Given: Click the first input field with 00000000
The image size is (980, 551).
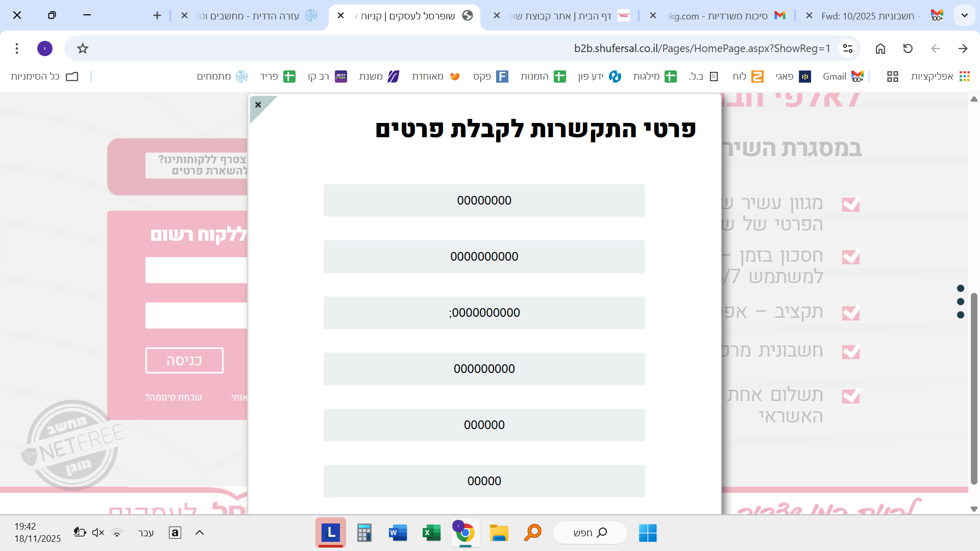Looking at the screenshot, I should pos(484,201).
